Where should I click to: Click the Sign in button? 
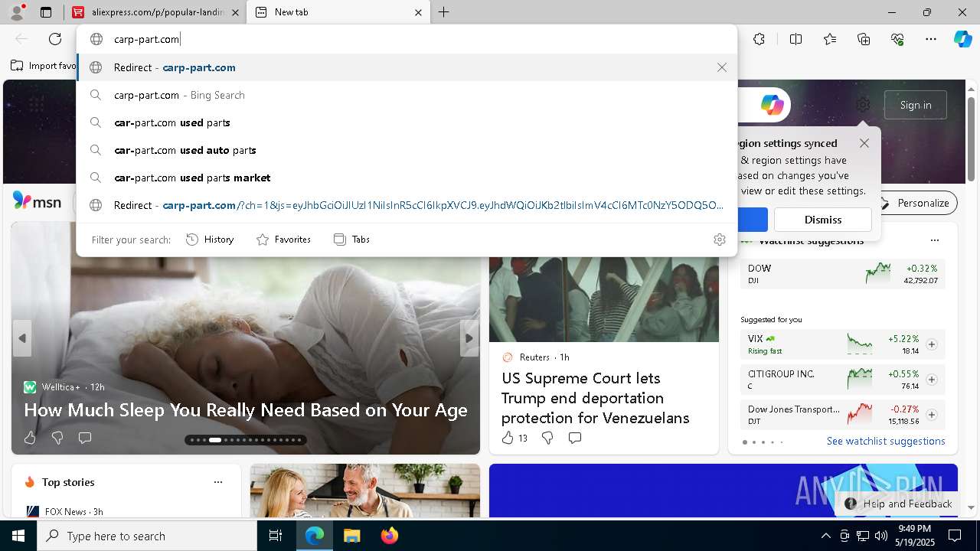point(916,105)
